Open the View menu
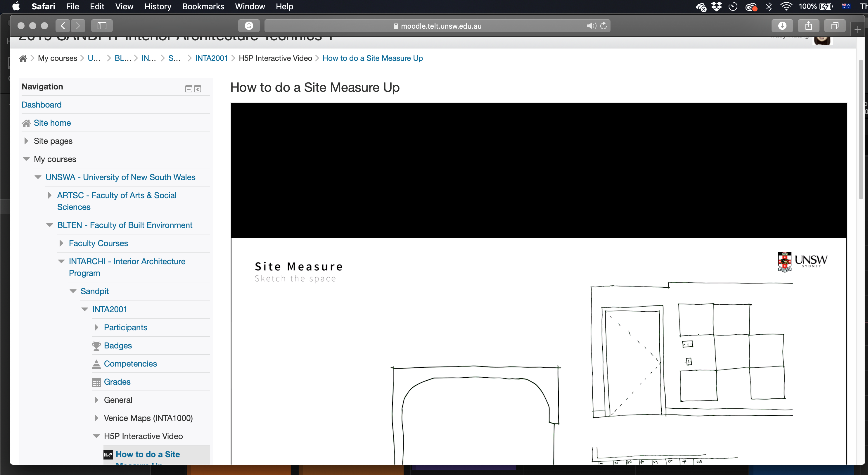The height and width of the screenshot is (475, 868). click(124, 6)
